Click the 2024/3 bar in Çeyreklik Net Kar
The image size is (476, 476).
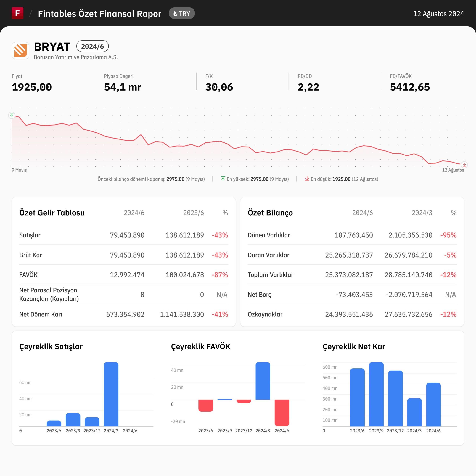(x=414, y=412)
